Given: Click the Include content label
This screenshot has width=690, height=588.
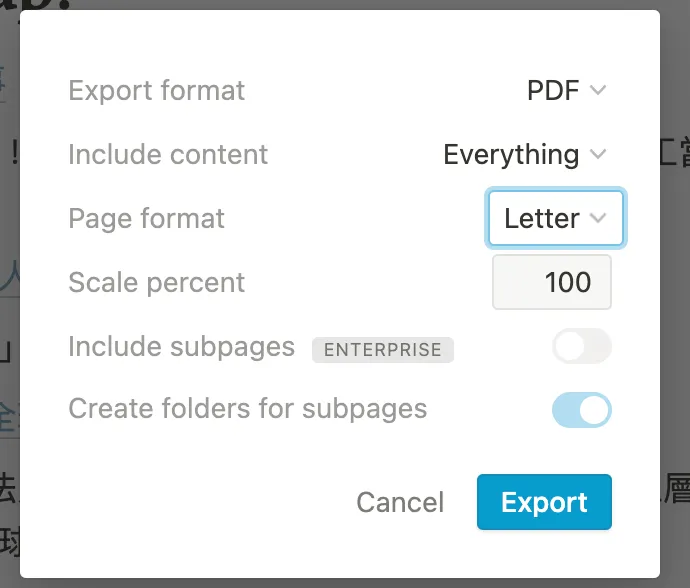Looking at the screenshot, I should 168,155.
